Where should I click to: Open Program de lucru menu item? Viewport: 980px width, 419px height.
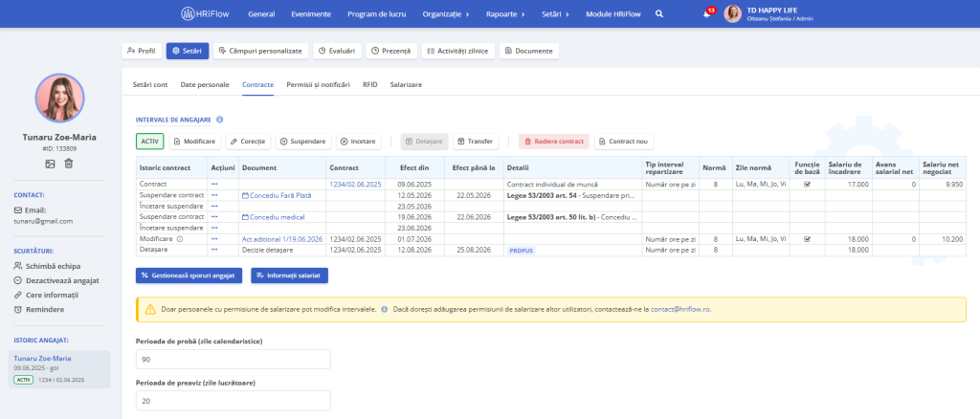point(377,13)
